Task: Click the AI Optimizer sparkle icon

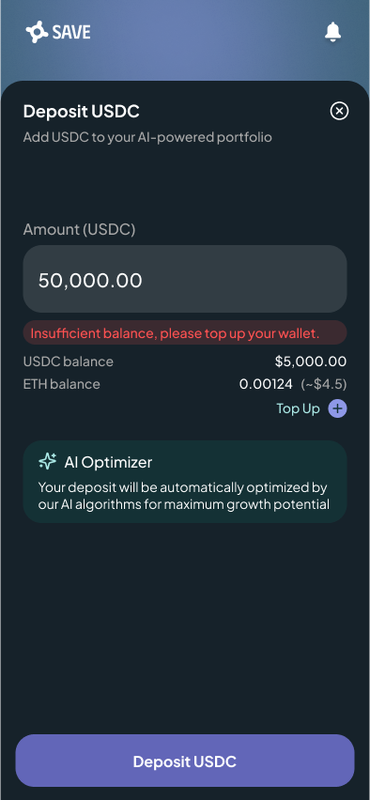Action: coord(47,462)
